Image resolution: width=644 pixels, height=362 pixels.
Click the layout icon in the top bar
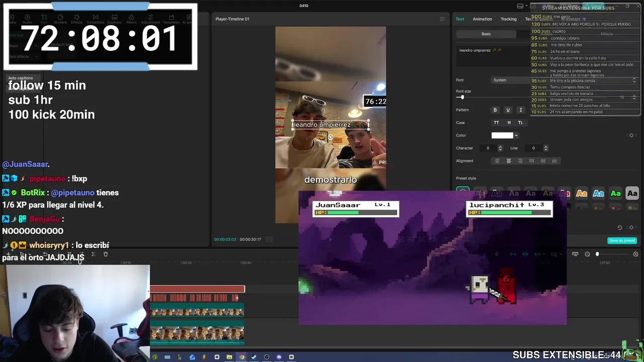tap(520, 6)
